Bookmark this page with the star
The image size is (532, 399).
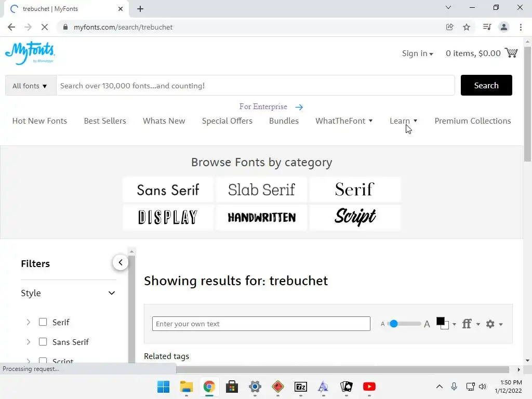click(x=467, y=27)
